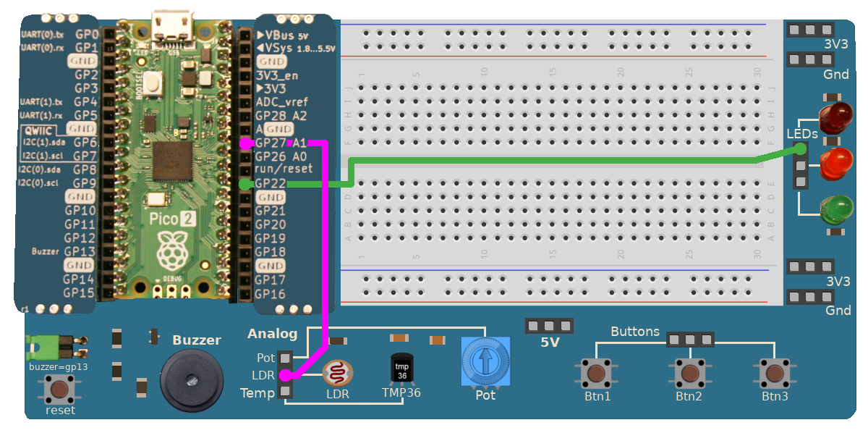The image size is (868, 433).
Task: Click the UART(0).tx label
Action: point(43,35)
